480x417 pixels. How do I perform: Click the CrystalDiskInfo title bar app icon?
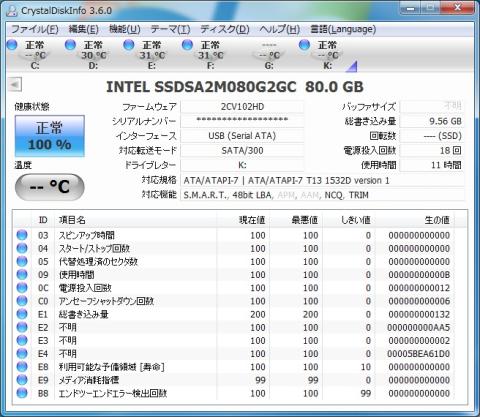click(x=12, y=11)
